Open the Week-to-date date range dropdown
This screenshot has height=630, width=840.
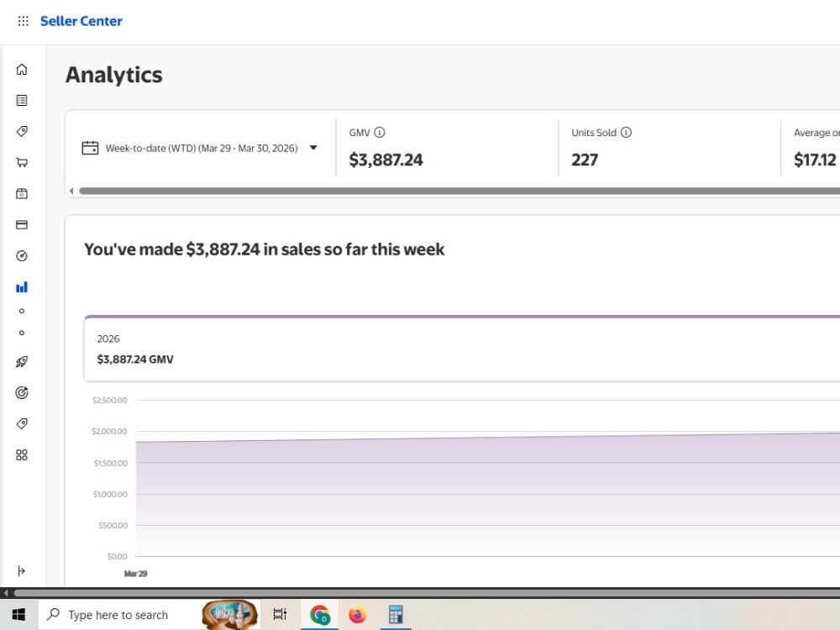[199, 148]
